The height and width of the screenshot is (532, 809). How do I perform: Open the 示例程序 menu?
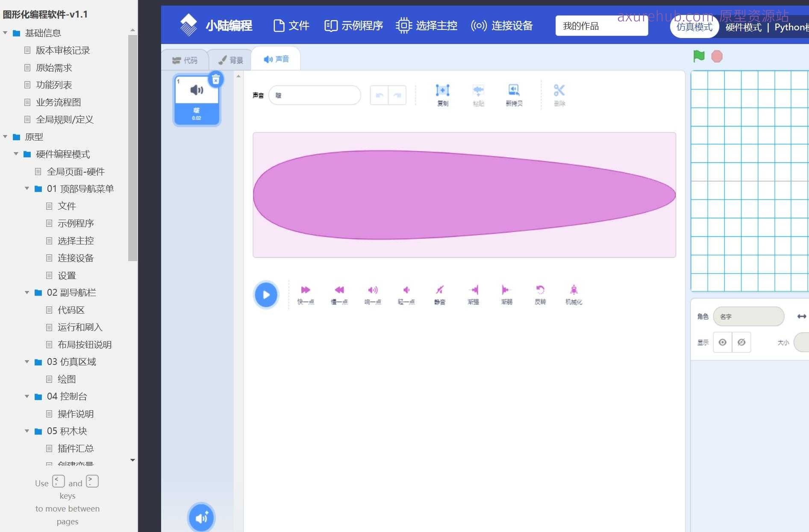353,26
